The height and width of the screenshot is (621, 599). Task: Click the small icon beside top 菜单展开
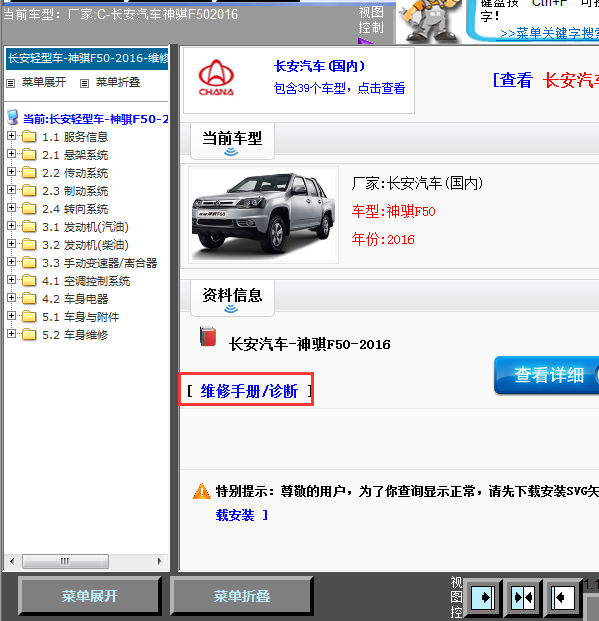click(x=11, y=83)
